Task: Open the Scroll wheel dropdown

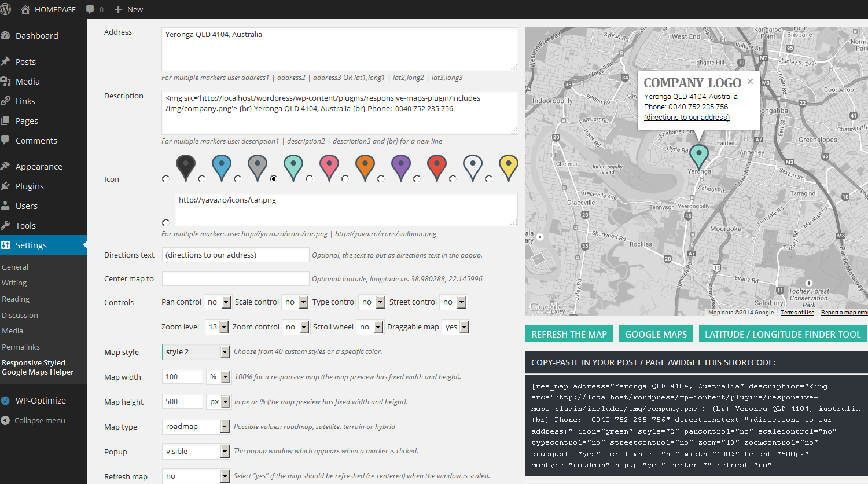Action: pos(370,327)
